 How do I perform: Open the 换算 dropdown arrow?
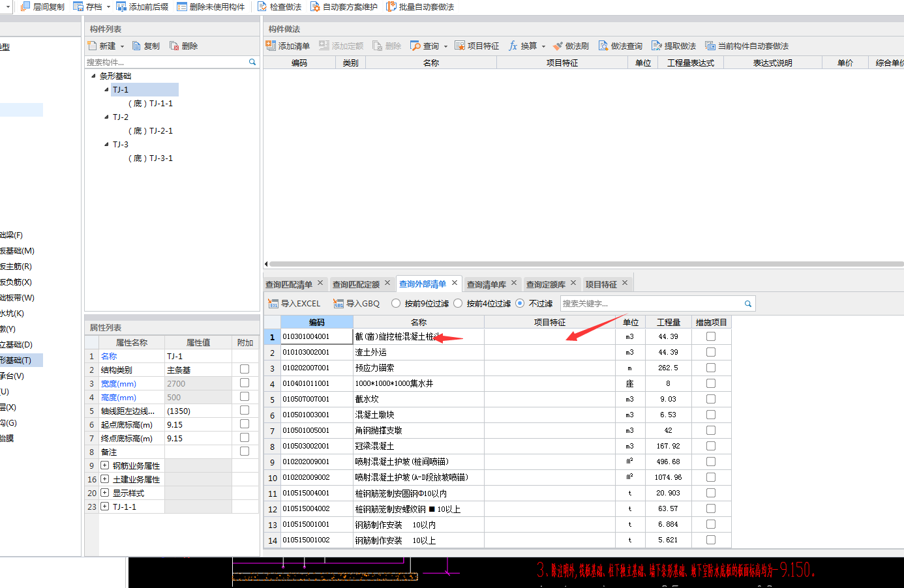543,46
